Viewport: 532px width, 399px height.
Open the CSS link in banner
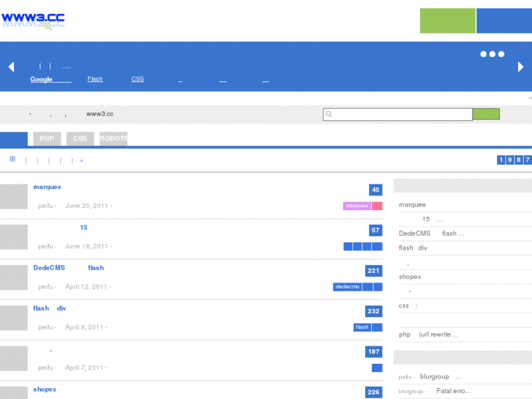coord(138,79)
